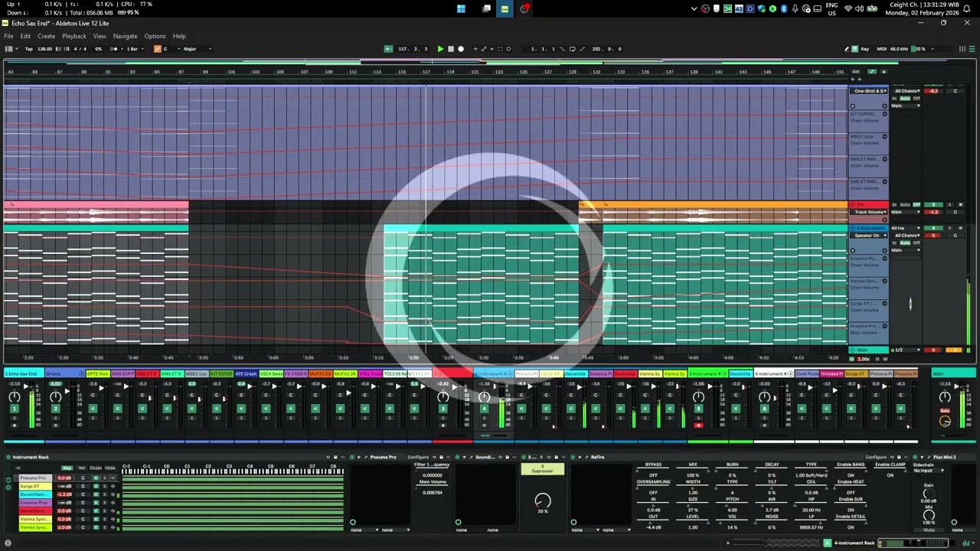Screen dimensions: 980x551
Task: Click the Configure button on Pneuma Pro device
Action: click(x=417, y=458)
